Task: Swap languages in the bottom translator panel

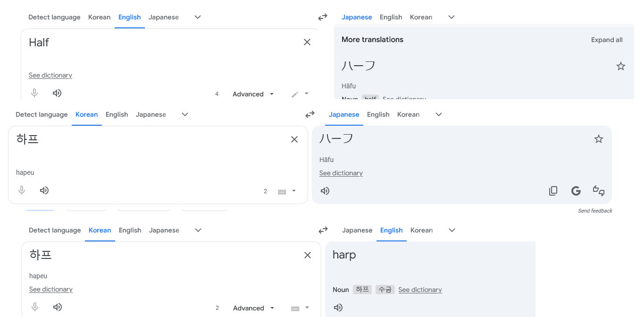Action: pyautogui.click(x=323, y=231)
